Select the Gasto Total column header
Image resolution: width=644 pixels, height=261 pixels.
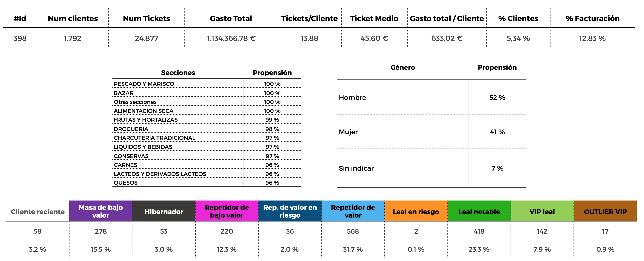[231, 18]
